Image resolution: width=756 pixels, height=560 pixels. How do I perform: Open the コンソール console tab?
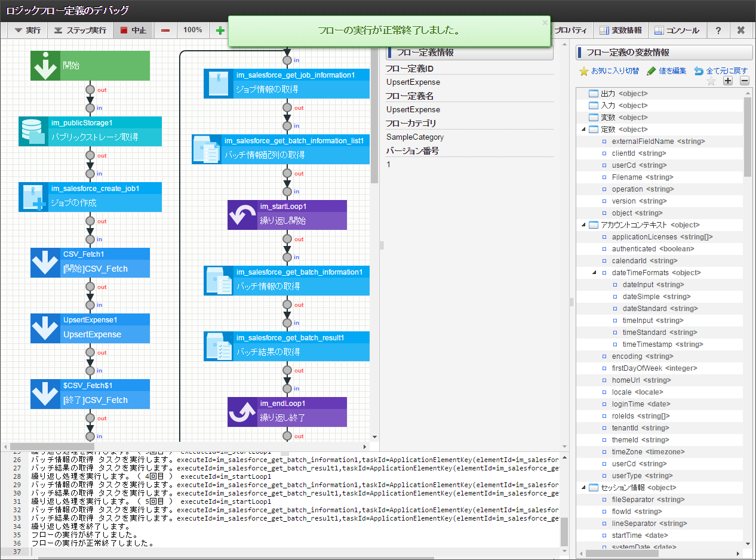click(x=678, y=30)
